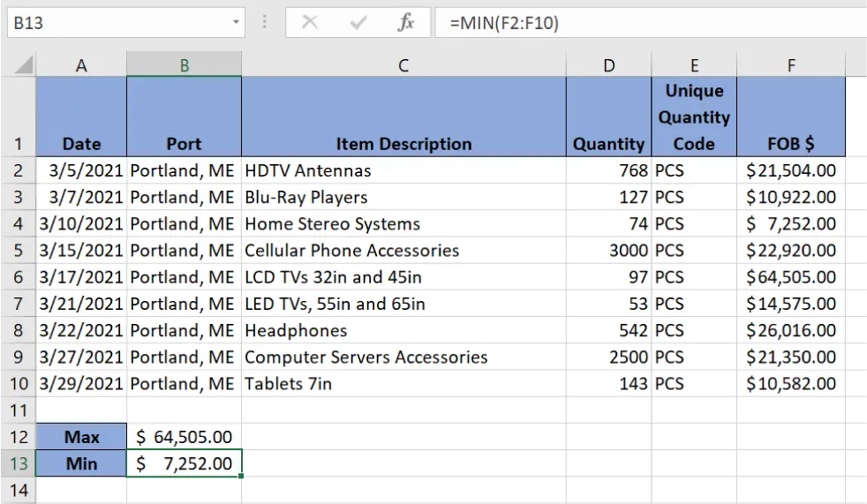Open the Name Box dropdown arrow
Image resolution: width=867 pixels, height=504 pixels.
[236, 24]
